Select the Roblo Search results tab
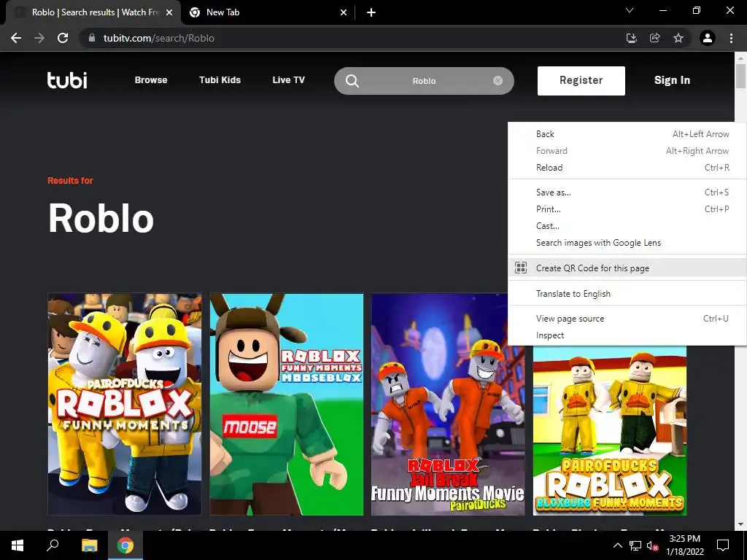 point(93,12)
